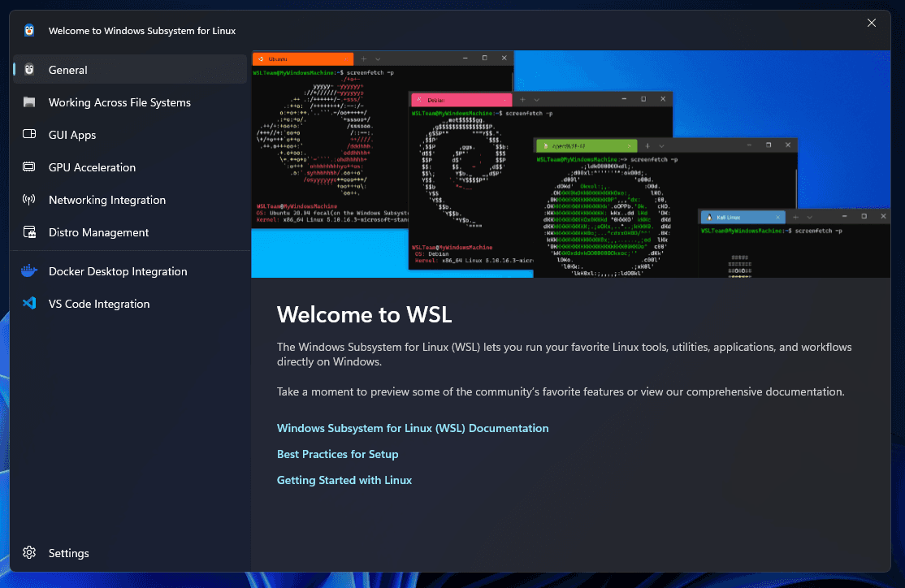Go to GPU Acceleration page
The width and height of the screenshot is (905, 588).
pos(130,167)
